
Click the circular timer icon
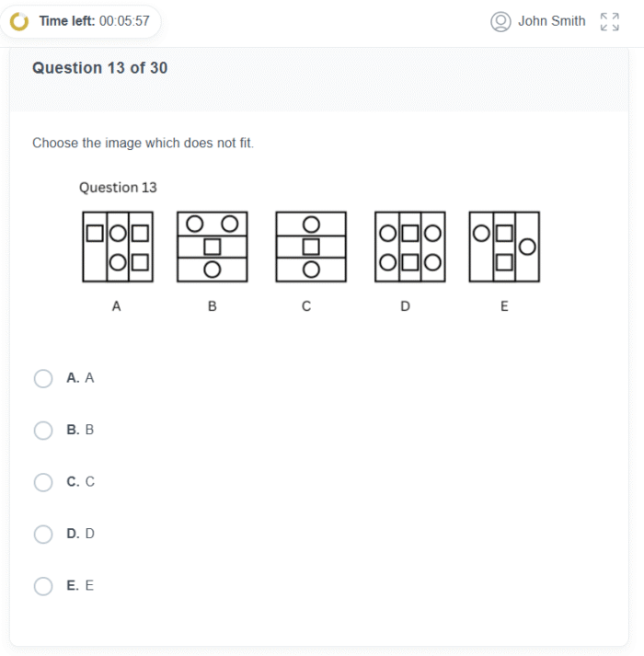pyautogui.click(x=19, y=21)
